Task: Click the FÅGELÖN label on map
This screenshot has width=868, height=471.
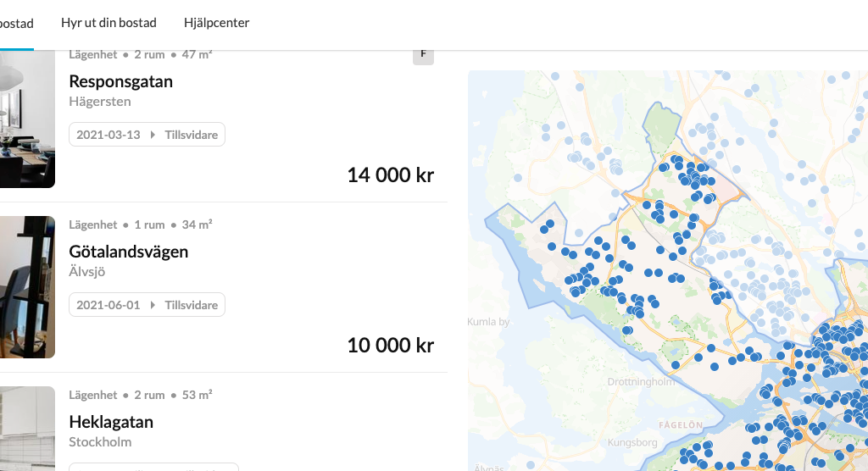Action: click(681, 425)
